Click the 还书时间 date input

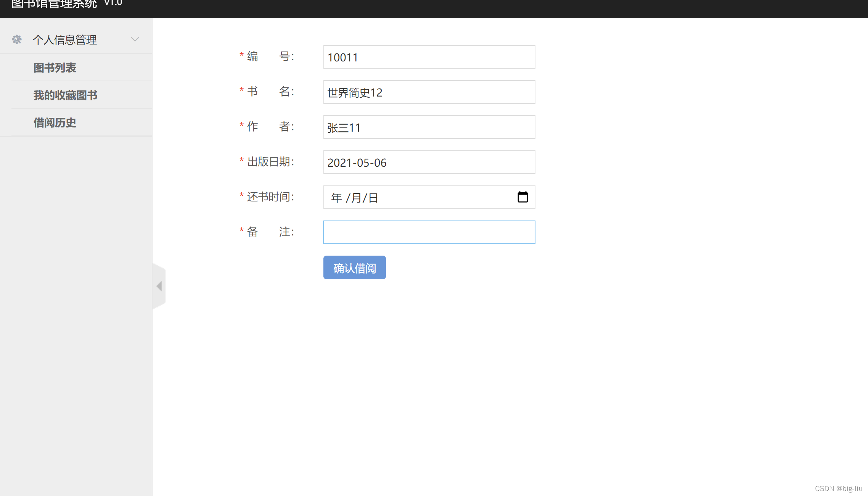point(429,197)
